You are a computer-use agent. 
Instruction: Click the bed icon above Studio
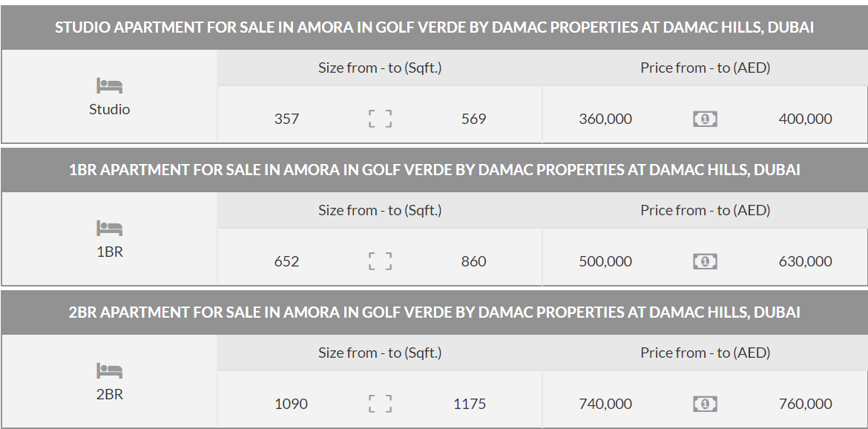coord(109,86)
